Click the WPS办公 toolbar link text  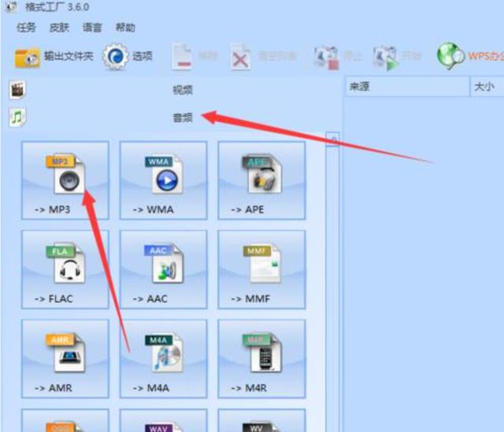click(486, 57)
